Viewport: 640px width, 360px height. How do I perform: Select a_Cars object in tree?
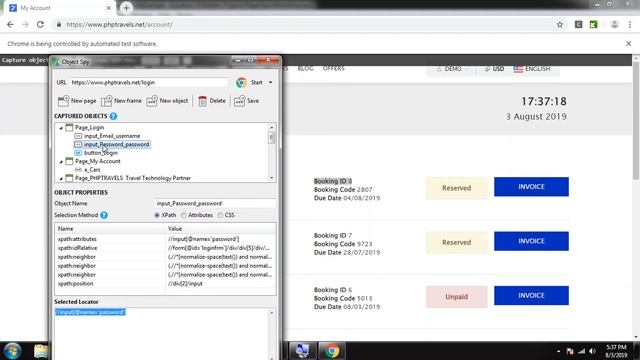pos(92,170)
